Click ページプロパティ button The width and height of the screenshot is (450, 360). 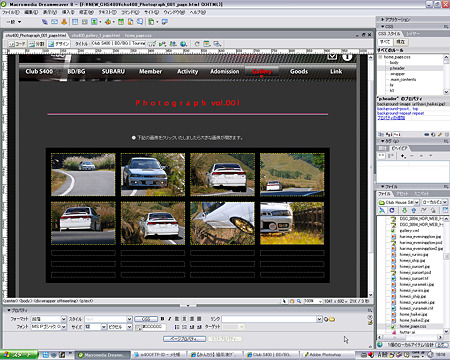tap(184, 339)
